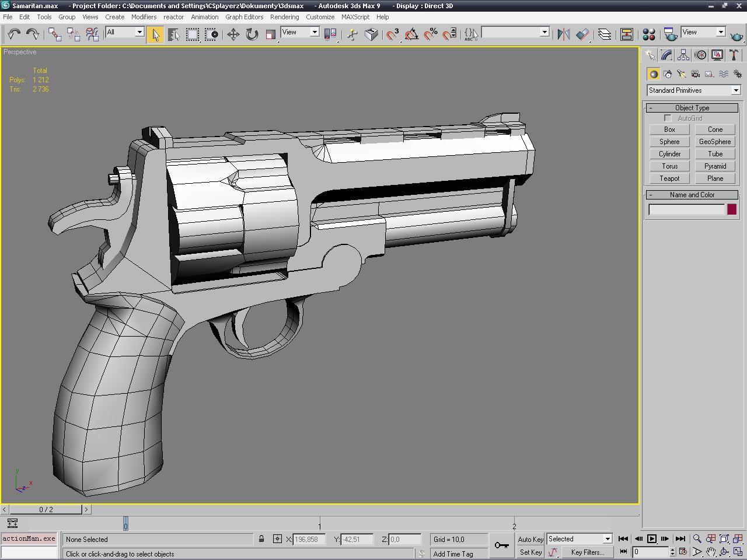Open the Layer Manager icon
The width and height of the screenshot is (747, 560).
coord(605,34)
